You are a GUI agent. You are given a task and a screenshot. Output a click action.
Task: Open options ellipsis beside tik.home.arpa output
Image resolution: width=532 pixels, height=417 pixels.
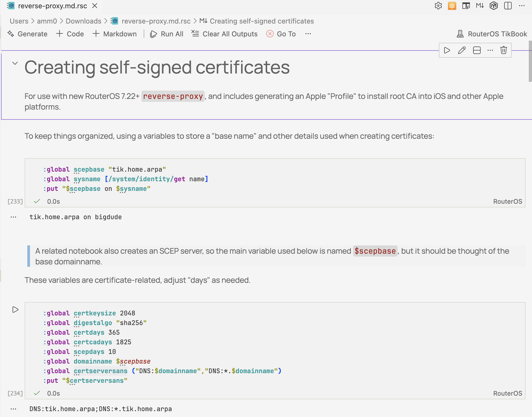tap(13, 217)
